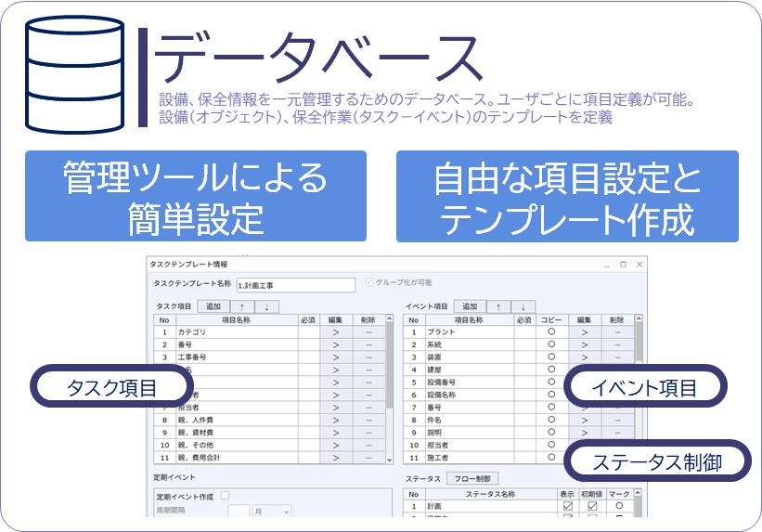
Task: Click 追加 button for タスク項目
Action: tap(213, 306)
